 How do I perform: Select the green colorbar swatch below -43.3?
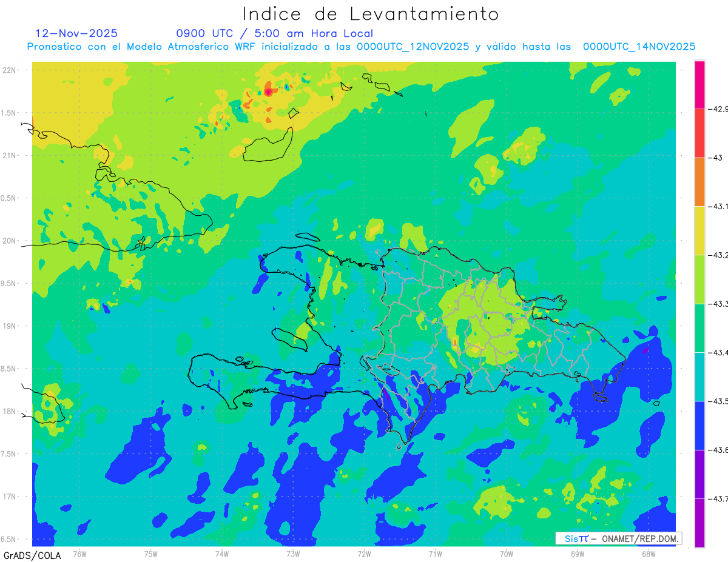point(700,328)
